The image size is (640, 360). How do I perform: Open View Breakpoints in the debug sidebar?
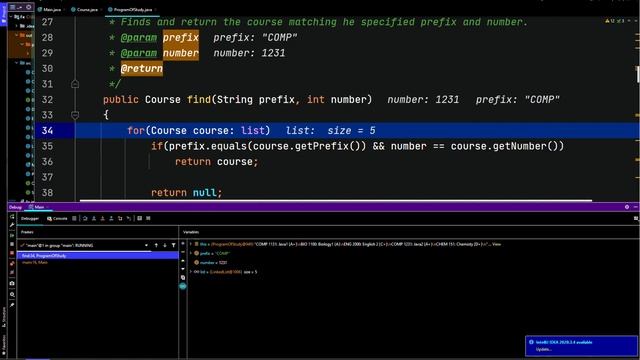12,263
